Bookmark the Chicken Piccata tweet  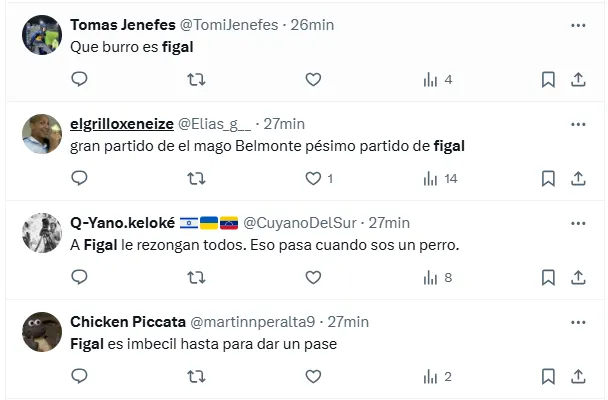[x=548, y=376]
